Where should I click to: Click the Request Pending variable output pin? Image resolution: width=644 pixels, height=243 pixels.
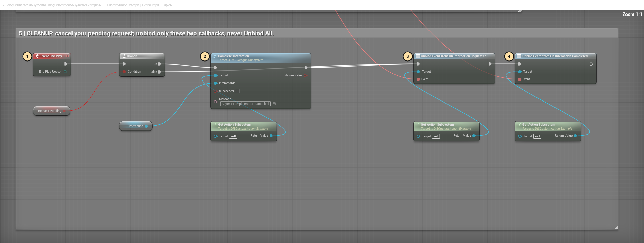pyautogui.click(x=64, y=111)
